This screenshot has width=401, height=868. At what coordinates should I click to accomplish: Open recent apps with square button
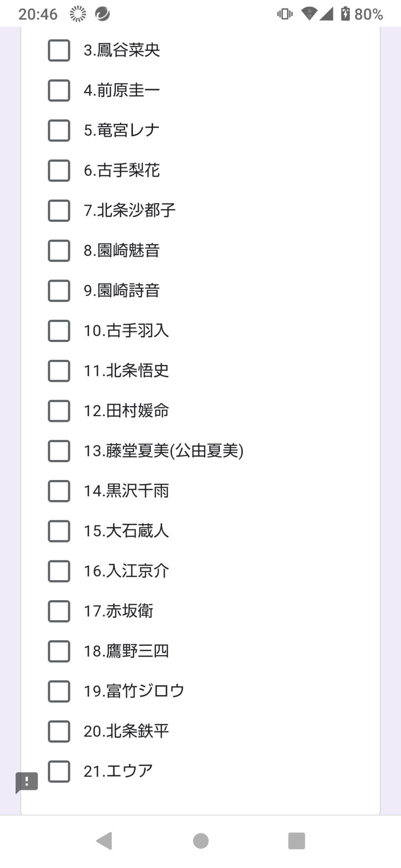296,841
